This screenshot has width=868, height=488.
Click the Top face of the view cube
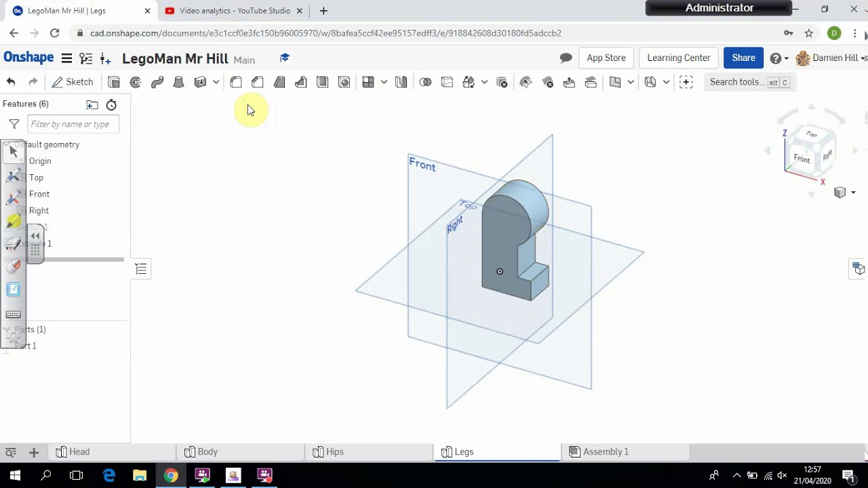811,134
